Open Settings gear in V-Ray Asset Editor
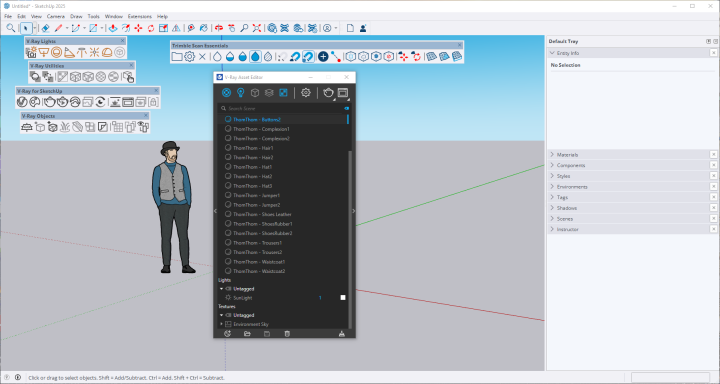The image size is (720, 384). (305, 93)
